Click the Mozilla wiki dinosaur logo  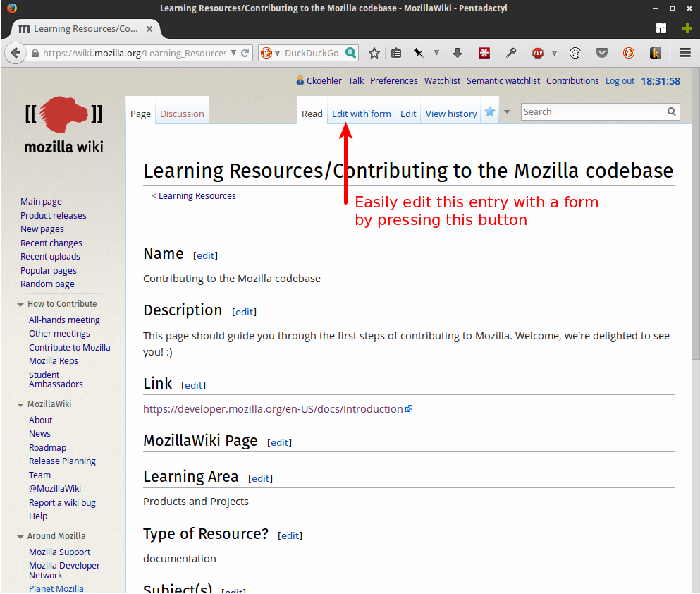pos(64,114)
